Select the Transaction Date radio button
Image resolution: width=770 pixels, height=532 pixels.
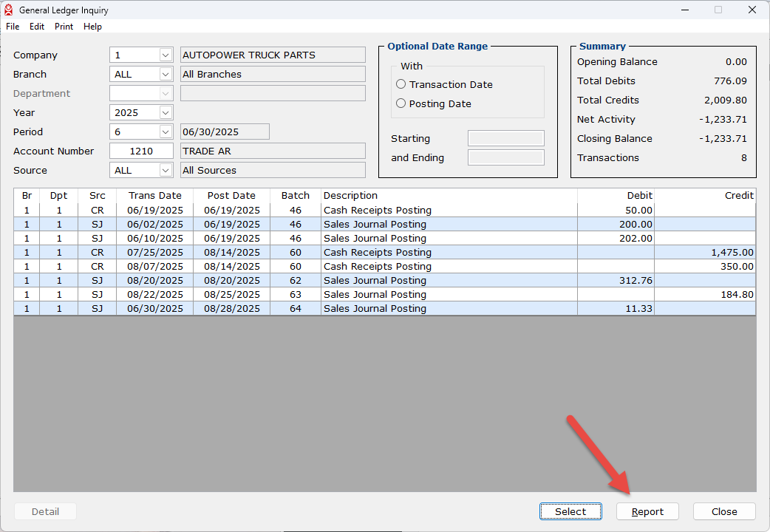[x=401, y=84]
